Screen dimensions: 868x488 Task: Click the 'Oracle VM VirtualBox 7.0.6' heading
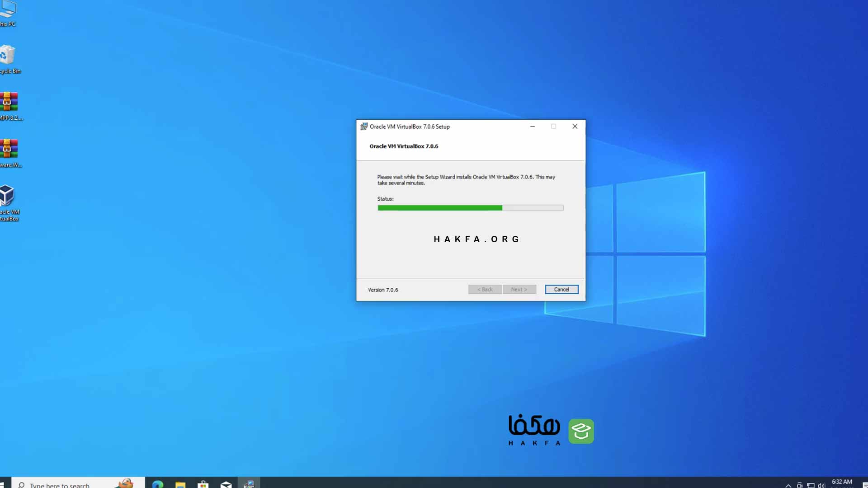tap(404, 146)
